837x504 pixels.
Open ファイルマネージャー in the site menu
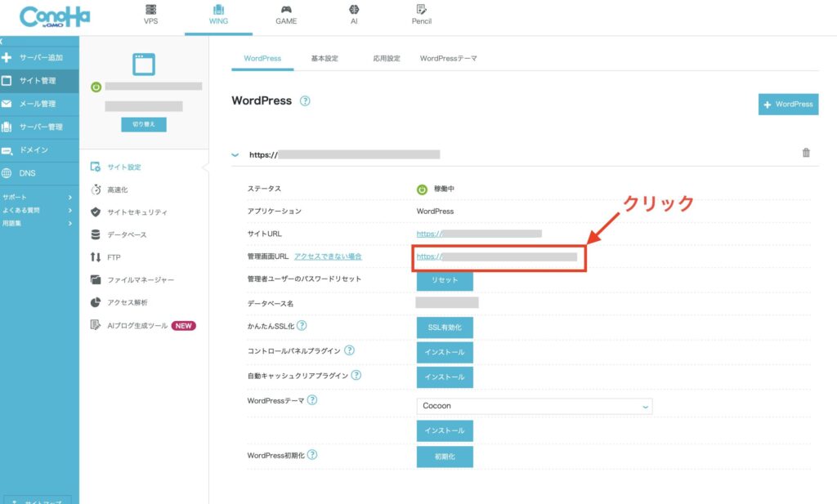click(x=141, y=280)
